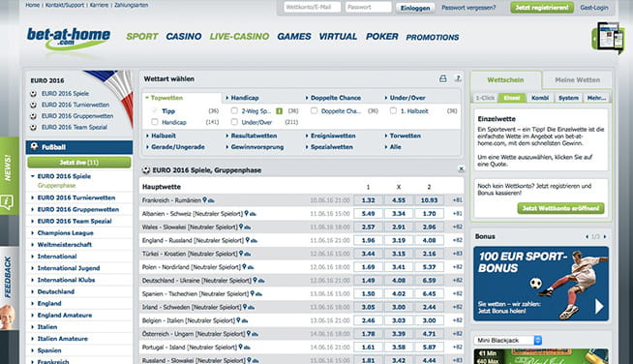Select the System bet slip tab
633x364 pixels.
568,98
